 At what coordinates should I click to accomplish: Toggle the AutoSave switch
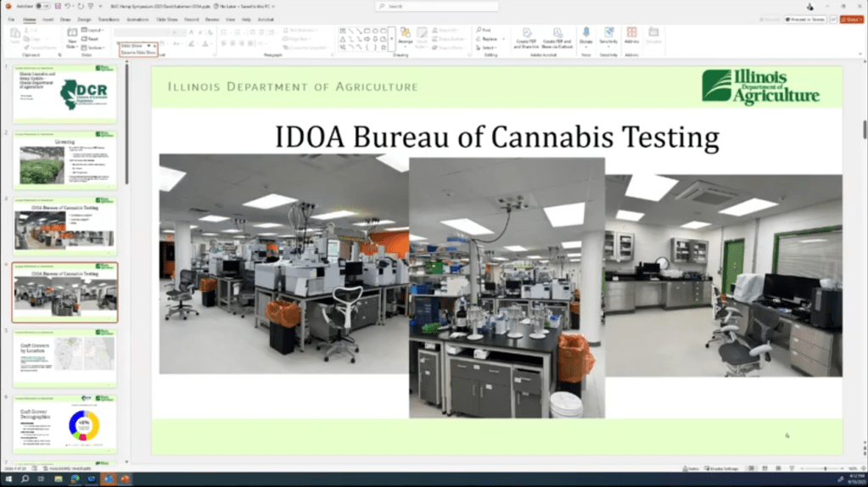[42, 6]
